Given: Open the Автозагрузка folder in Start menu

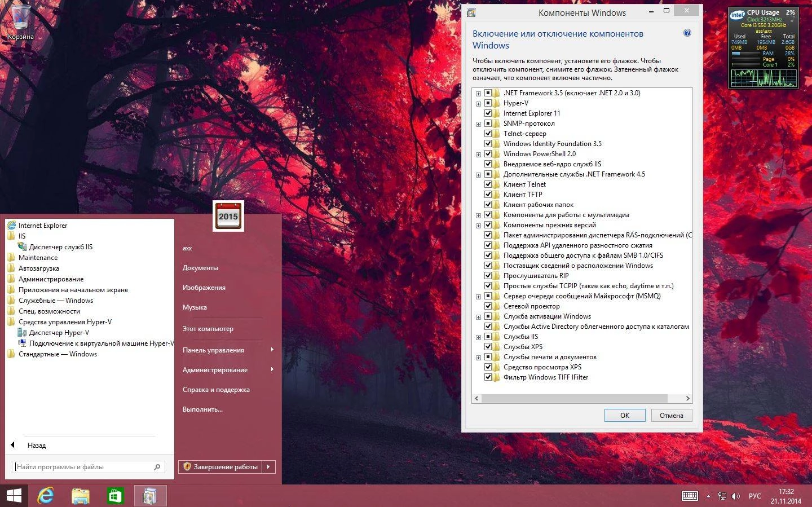Looking at the screenshot, I should pyautogui.click(x=33, y=268).
